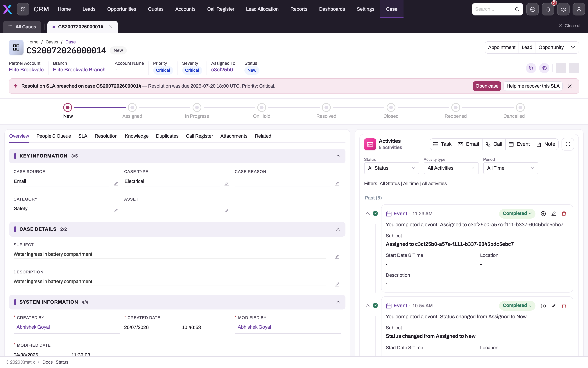The width and height of the screenshot is (588, 368).
Task: Add a new Note activity
Action: point(546,144)
